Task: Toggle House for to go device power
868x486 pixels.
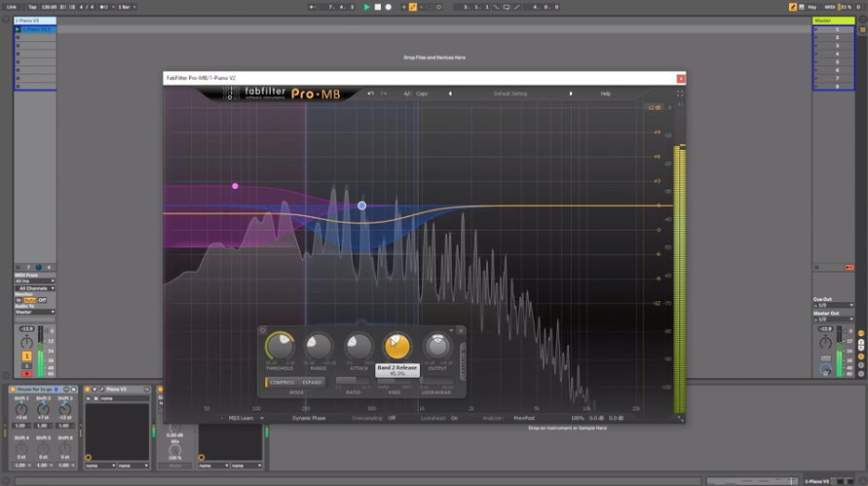Action: click(13, 390)
